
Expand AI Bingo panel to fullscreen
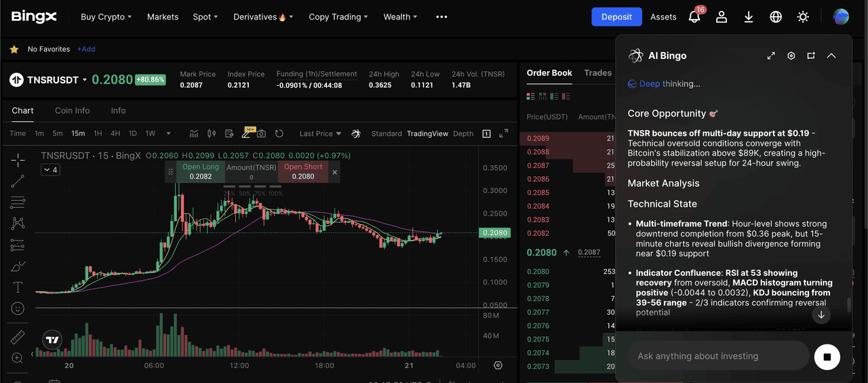(x=771, y=56)
